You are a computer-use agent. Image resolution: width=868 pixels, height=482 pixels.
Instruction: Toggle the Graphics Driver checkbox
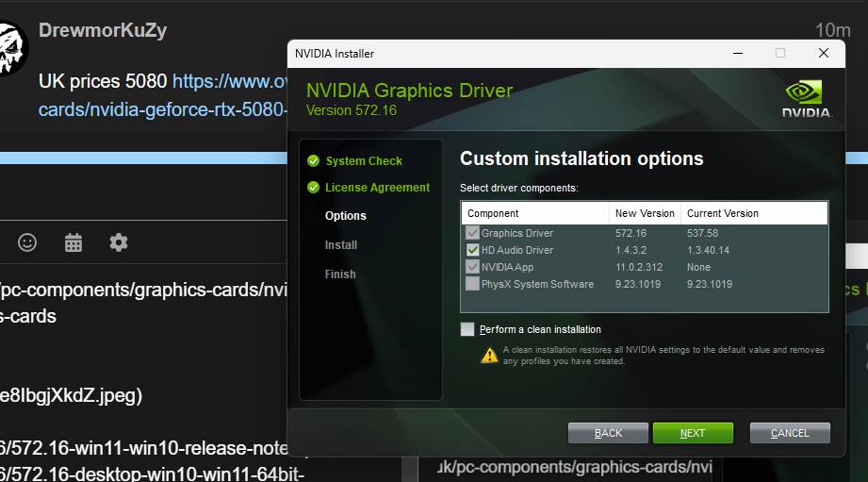pyautogui.click(x=472, y=233)
